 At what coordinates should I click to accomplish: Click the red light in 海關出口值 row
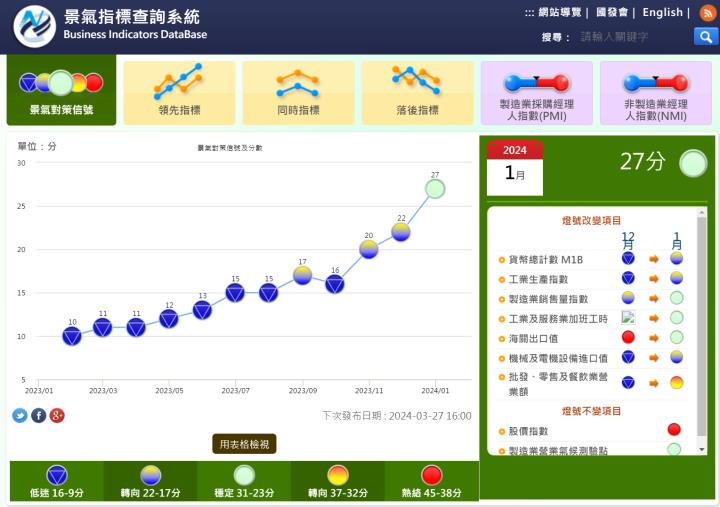point(628,338)
